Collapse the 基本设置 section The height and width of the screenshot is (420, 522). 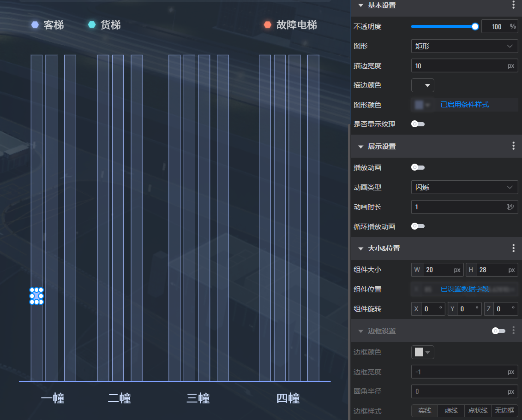(x=361, y=6)
